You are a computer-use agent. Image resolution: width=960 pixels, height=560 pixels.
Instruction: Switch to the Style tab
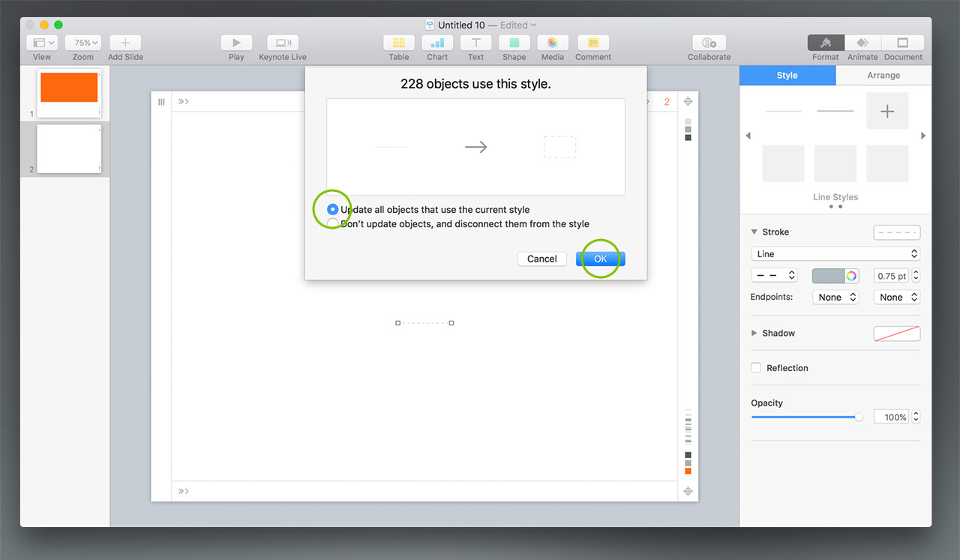pyautogui.click(x=787, y=75)
